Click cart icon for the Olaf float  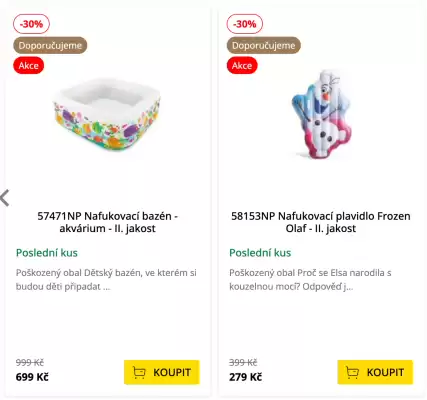click(x=352, y=372)
